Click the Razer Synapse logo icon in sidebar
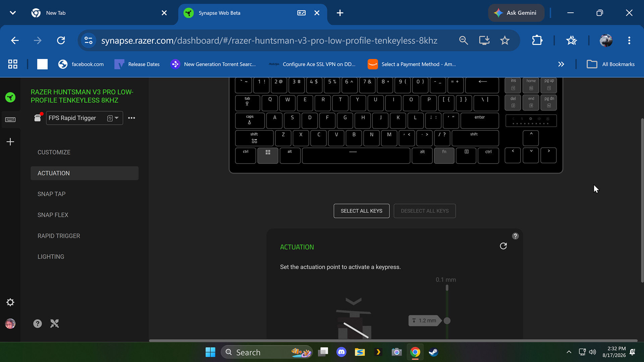Screen dimensions: 644x362 (10, 97)
